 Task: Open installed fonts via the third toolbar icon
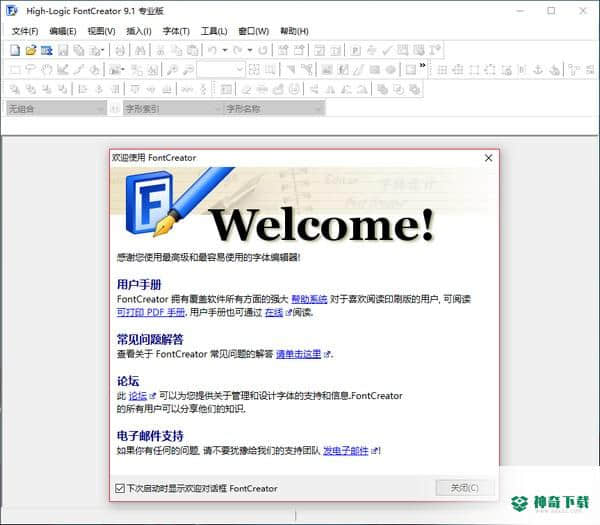[x=47, y=50]
